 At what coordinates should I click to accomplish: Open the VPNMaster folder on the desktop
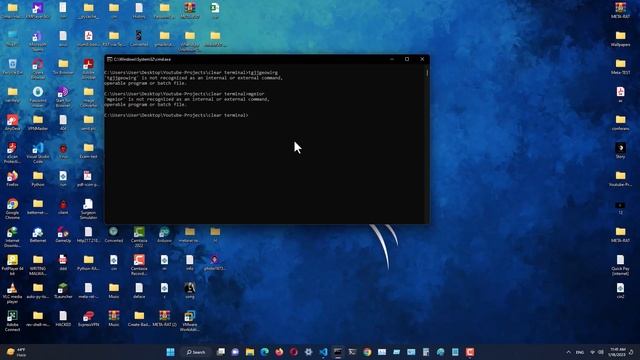click(x=38, y=122)
